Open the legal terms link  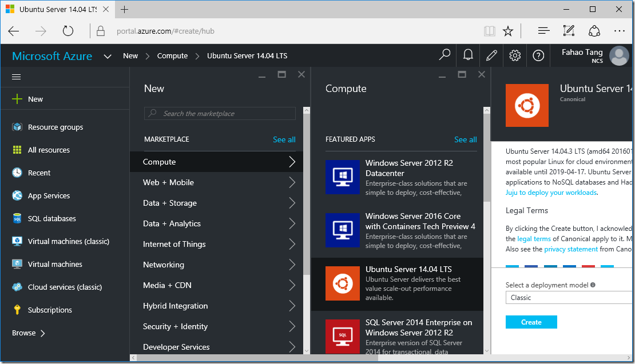coord(534,239)
